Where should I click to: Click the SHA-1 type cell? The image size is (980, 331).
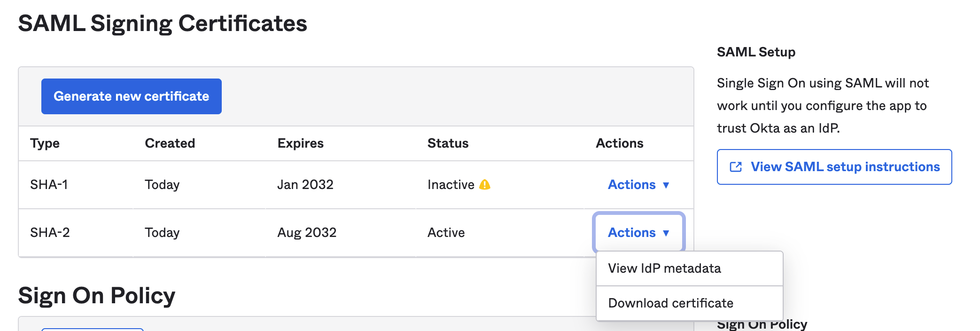pos(49,185)
